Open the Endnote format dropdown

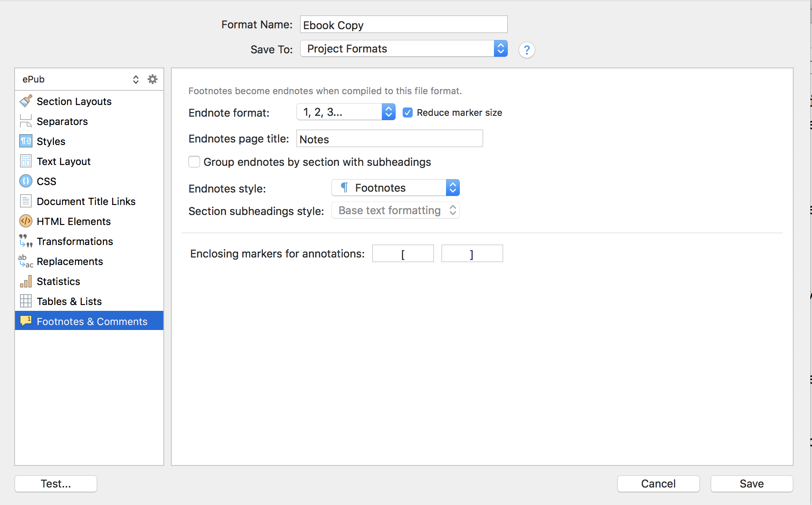[x=346, y=112]
